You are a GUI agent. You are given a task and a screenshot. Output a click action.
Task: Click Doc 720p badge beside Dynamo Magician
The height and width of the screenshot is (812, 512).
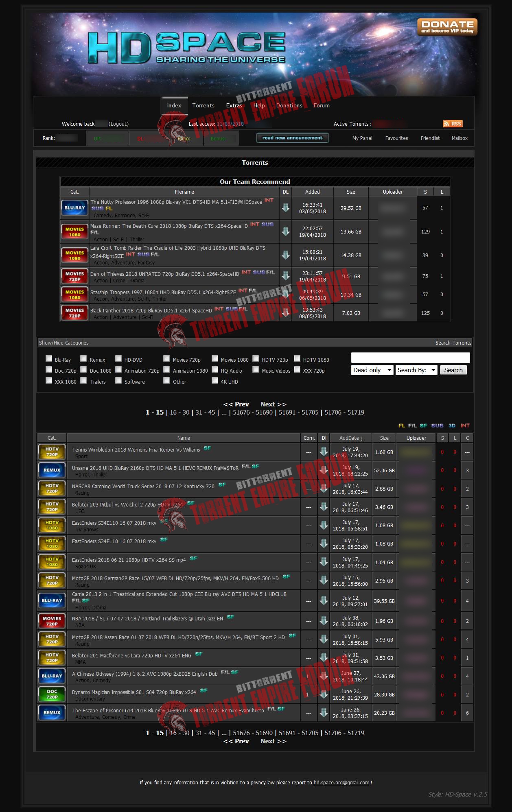(x=52, y=694)
